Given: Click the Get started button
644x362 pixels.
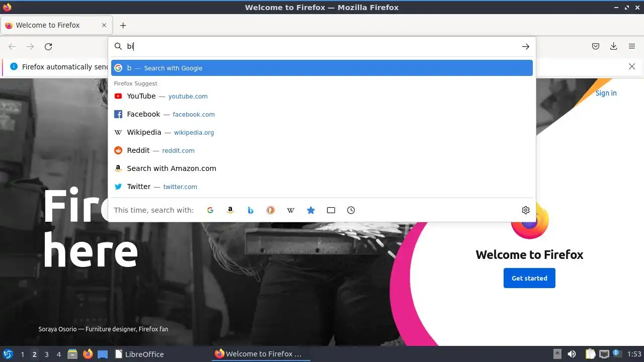Looking at the screenshot, I should (529, 278).
